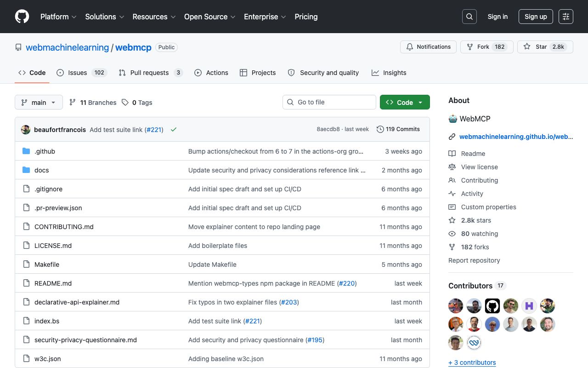This screenshot has width=588, height=368.
Task: Open the Pricing page
Action: (306, 17)
